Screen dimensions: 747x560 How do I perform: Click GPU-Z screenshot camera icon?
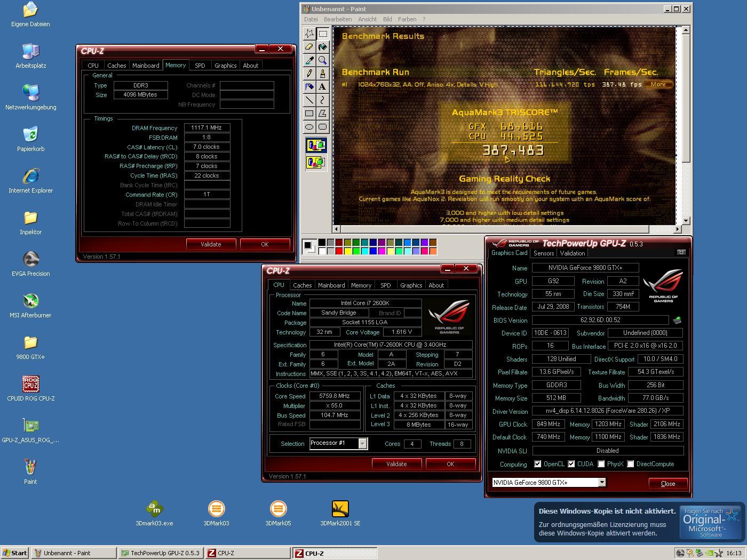(x=681, y=252)
